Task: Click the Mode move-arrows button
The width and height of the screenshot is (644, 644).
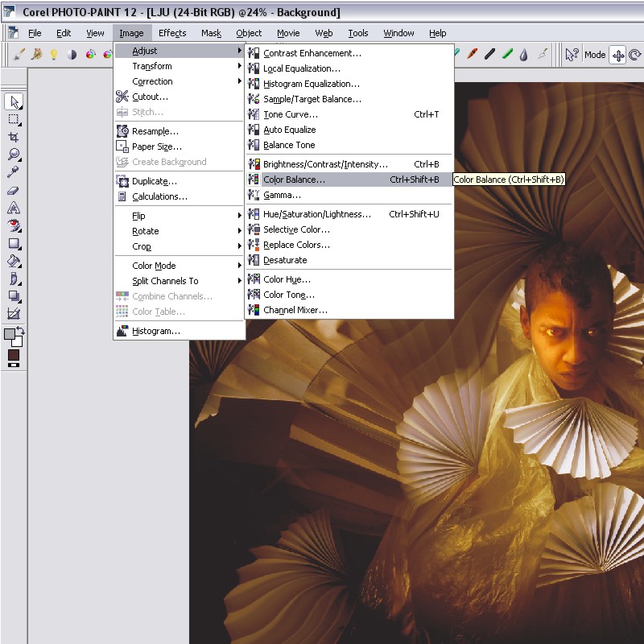Action: [x=618, y=55]
